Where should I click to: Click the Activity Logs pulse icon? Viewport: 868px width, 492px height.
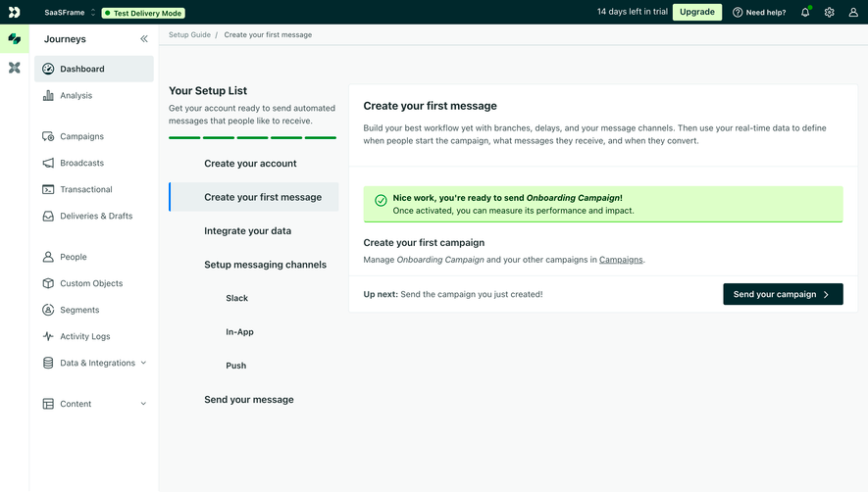coord(48,336)
